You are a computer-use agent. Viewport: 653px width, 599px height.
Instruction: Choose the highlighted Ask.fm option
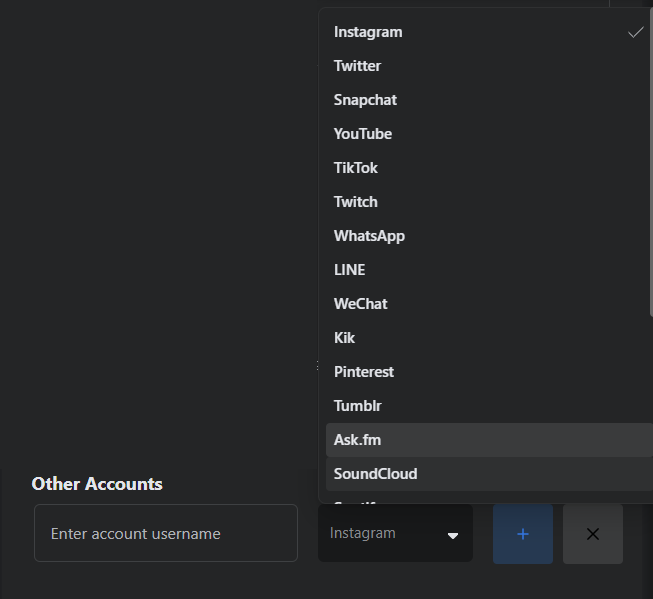[x=489, y=440]
